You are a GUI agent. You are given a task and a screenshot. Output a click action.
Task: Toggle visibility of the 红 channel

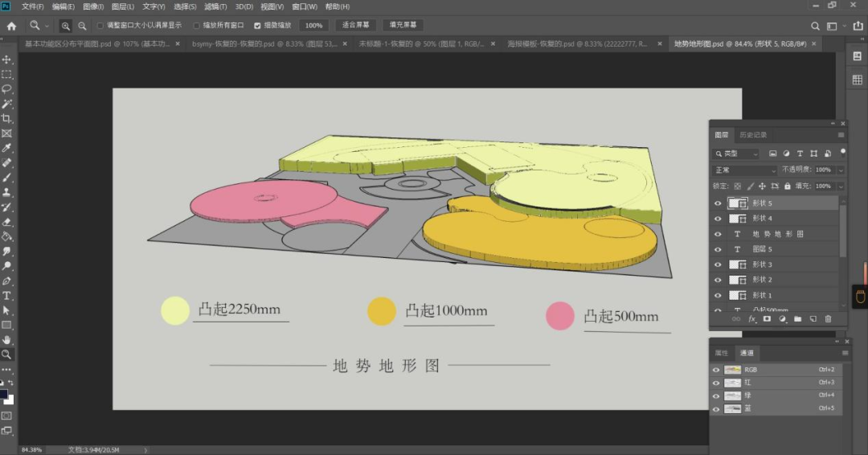(716, 383)
